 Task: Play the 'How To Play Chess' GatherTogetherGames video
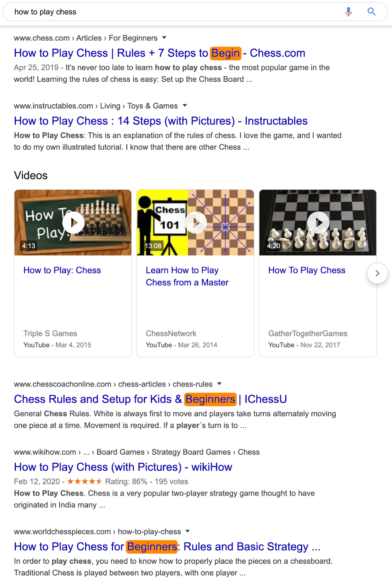click(318, 222)
